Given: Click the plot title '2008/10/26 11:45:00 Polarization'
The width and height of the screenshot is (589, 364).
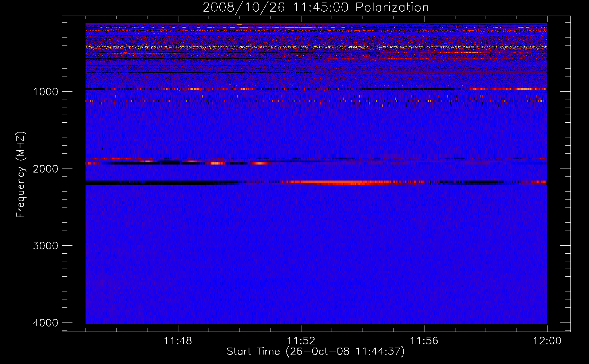Looking at the screenshot, I should pos(316,7).
